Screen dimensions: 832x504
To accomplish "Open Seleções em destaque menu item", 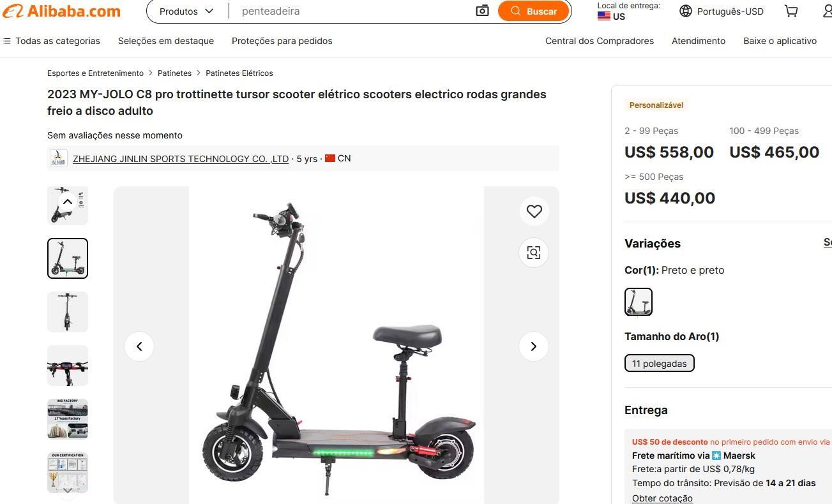I will 166,41.
